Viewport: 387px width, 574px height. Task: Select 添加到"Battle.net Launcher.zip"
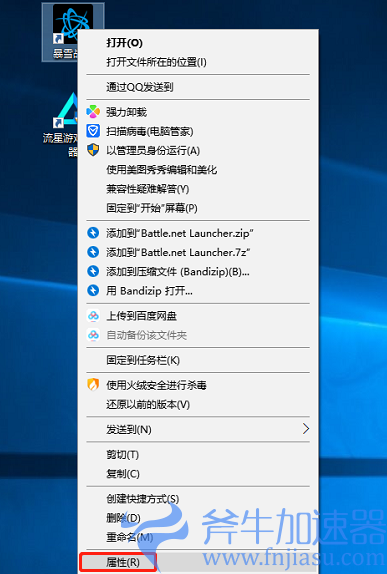tap(198, 233)
